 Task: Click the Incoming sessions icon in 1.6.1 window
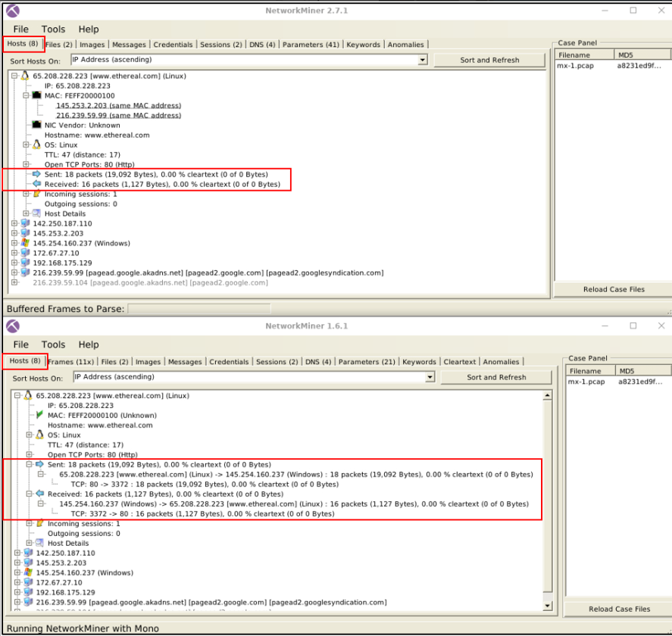pos(40,523)
